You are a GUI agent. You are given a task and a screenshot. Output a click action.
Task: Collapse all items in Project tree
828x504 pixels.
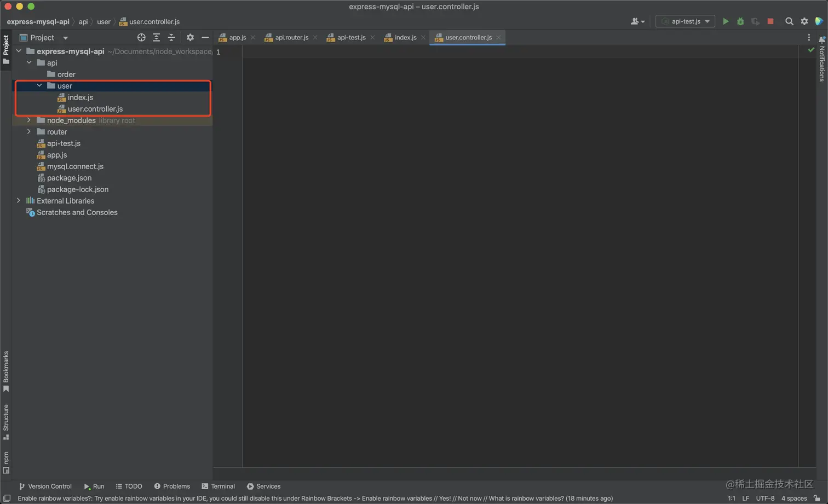171,37
